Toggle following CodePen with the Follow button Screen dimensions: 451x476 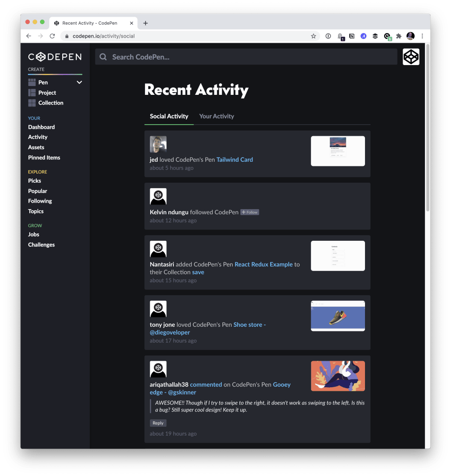[250, 212]
